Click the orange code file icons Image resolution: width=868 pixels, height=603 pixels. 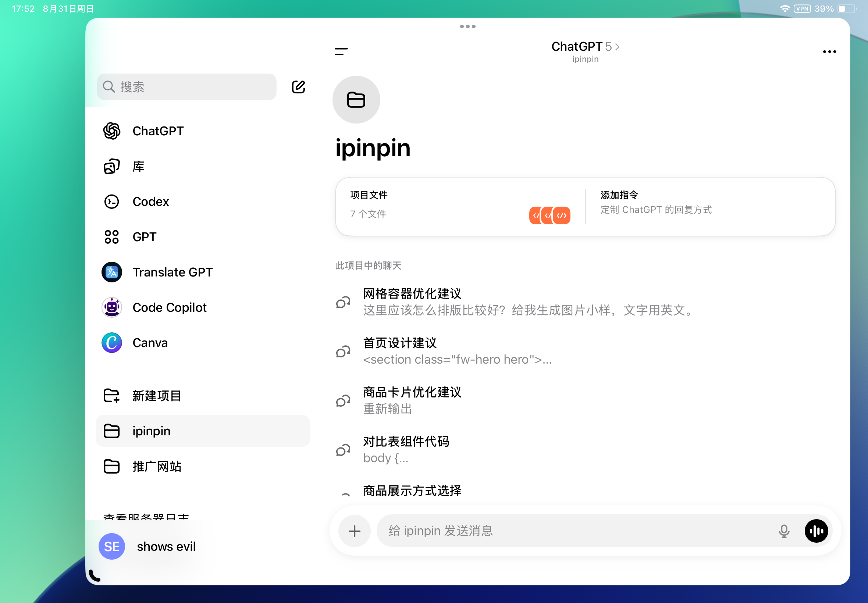coord(550,215)
